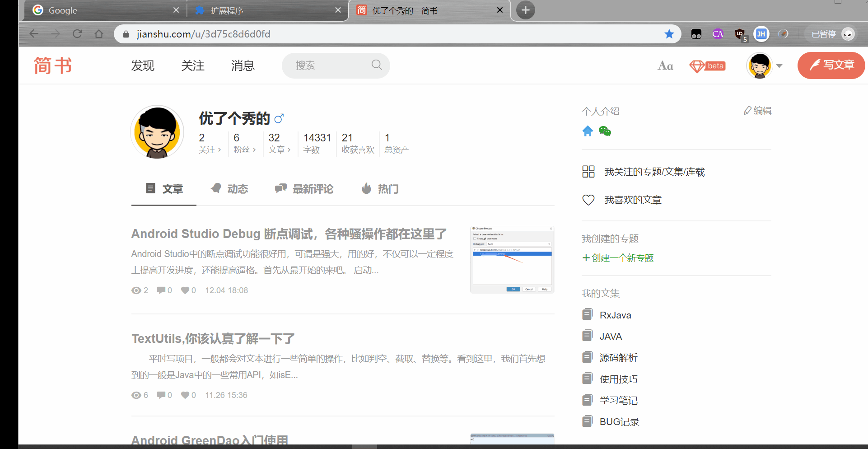Viewport: 868px width, 449px height.
Task: Expand the 文章 article count details
Action: click(279, 150)
